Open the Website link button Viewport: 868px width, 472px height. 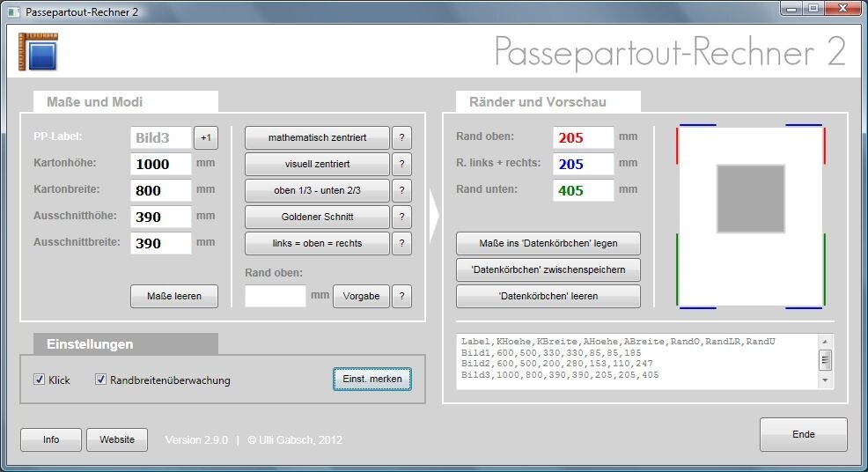pos(117,439)
